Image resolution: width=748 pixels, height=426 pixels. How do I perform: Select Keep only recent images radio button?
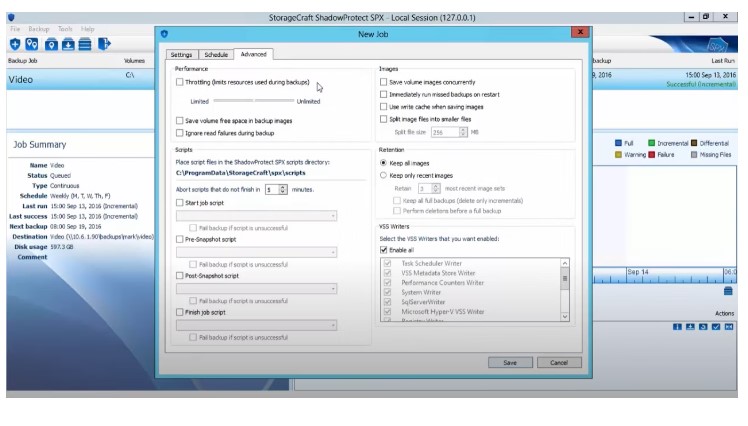pyautogui.click(x=383, y=176)
